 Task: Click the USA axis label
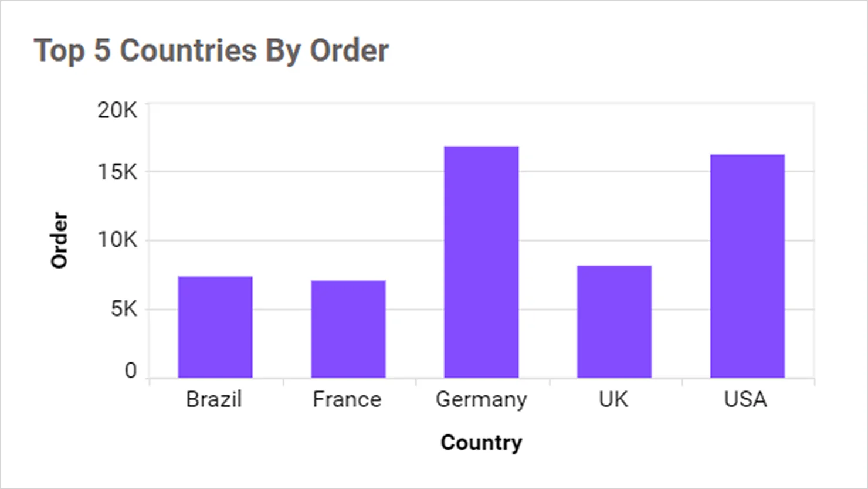click(x=745, y=399)
